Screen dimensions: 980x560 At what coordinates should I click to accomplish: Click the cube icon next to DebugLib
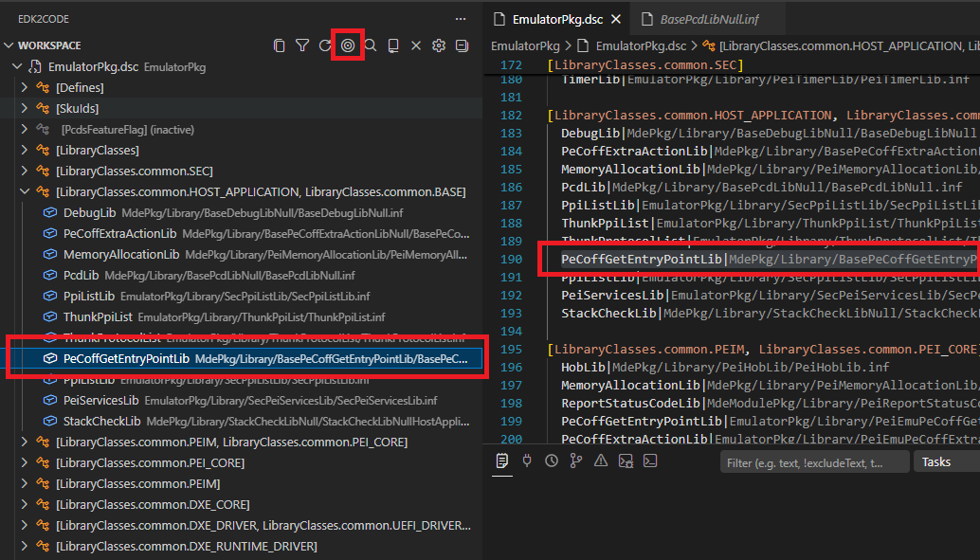50,213
